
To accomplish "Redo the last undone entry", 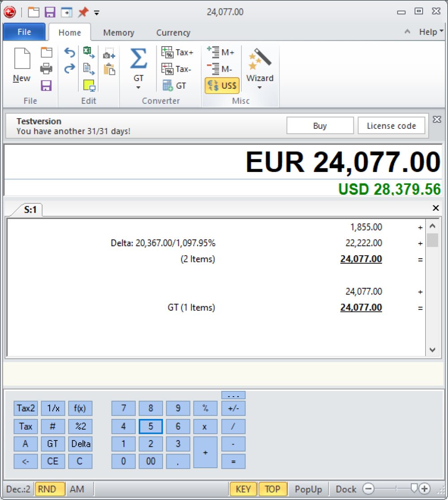I will [69, 68].
